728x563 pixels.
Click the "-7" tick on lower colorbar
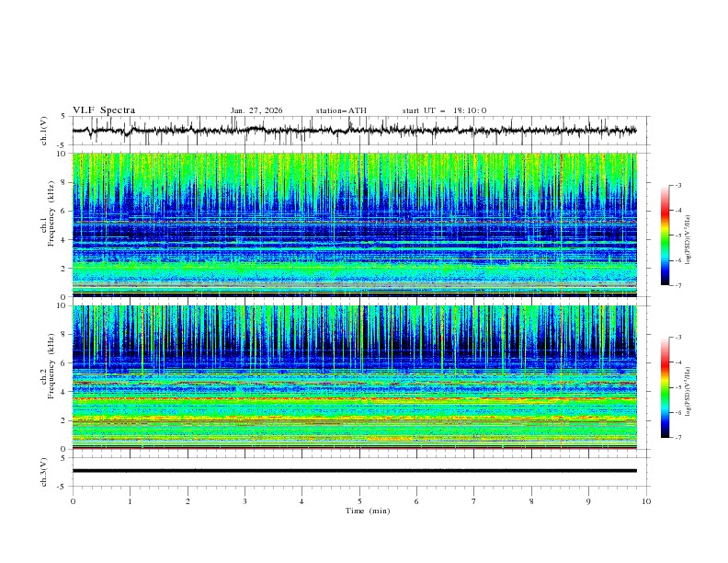click(677, 438)
